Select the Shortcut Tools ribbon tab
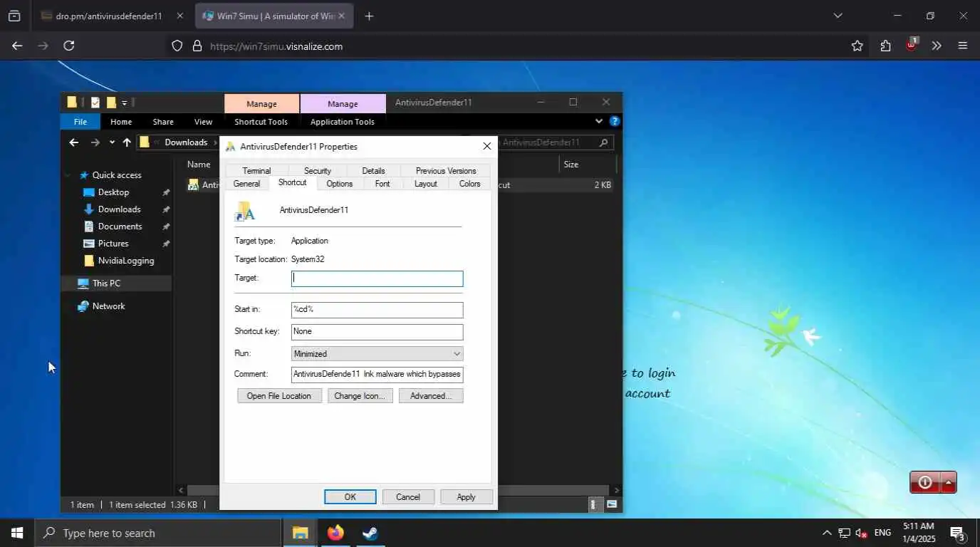 (x=261, y=122)
